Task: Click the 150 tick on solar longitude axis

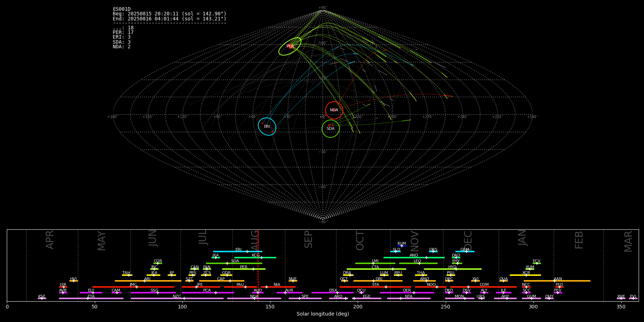Action: [270, 307]
